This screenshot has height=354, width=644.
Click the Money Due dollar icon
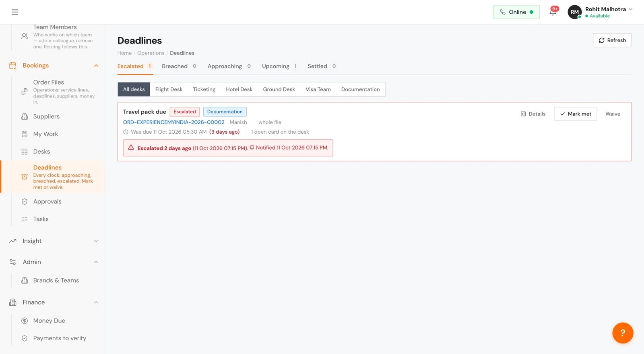[x=25, y=321]
